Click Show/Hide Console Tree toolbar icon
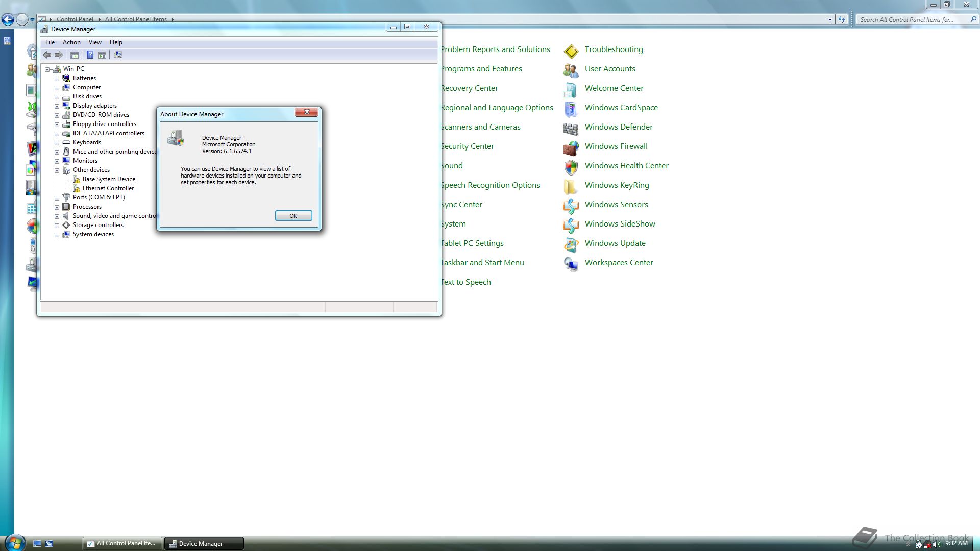This screenshot has width=980, height=551. 75,55
